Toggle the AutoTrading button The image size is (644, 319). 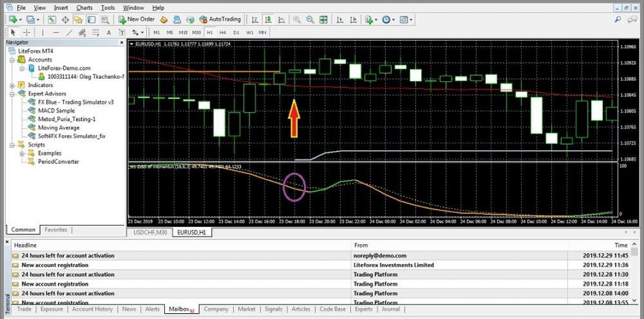tap(220, 19)
